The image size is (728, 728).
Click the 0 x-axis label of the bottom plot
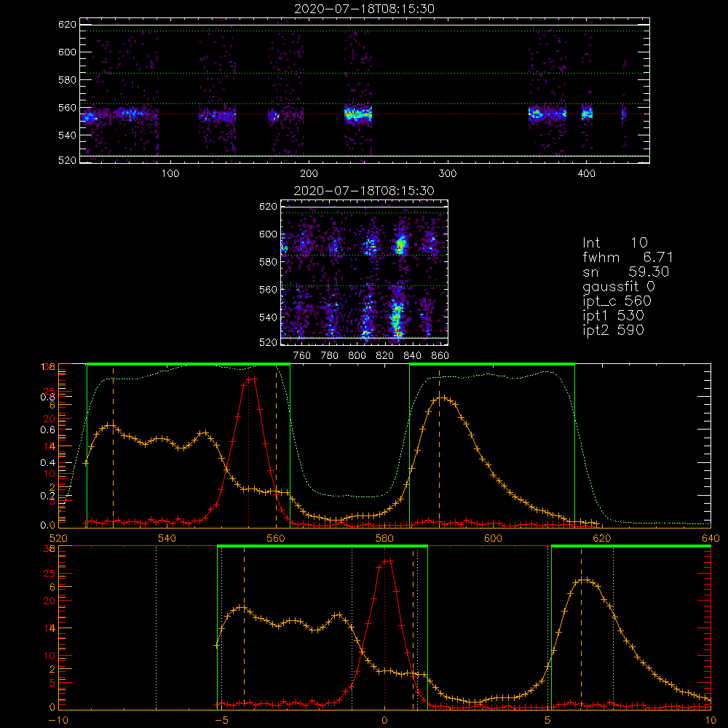(x=384, y=721)
